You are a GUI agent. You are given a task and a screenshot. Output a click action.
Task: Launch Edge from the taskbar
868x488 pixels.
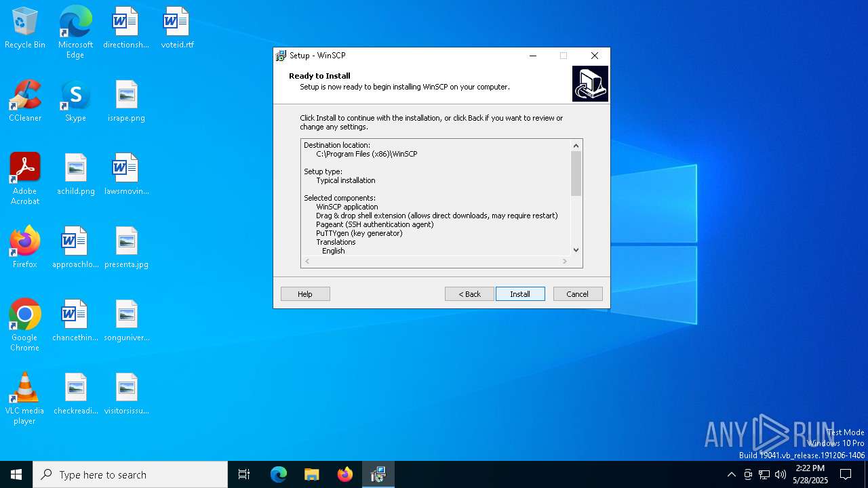click(279, 474)
